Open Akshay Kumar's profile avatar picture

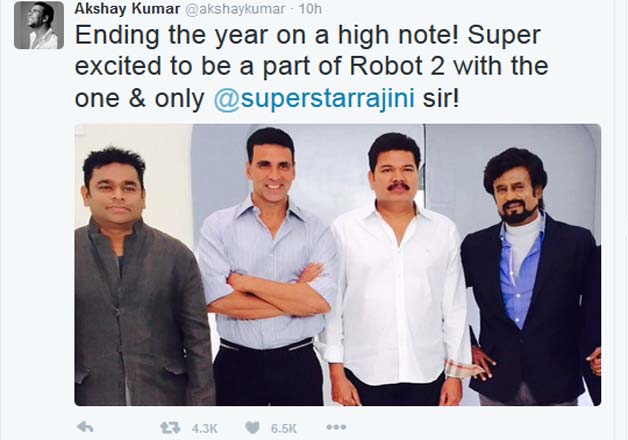tap(39, 25)
